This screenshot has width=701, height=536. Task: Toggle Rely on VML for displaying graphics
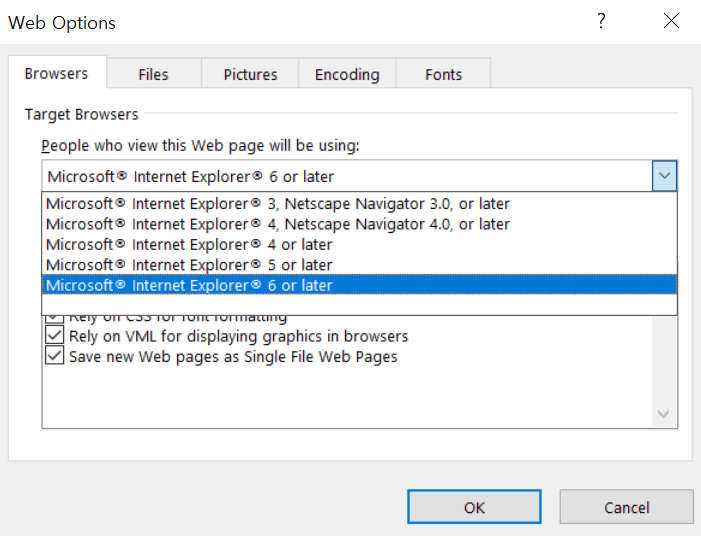coord(55,336)
